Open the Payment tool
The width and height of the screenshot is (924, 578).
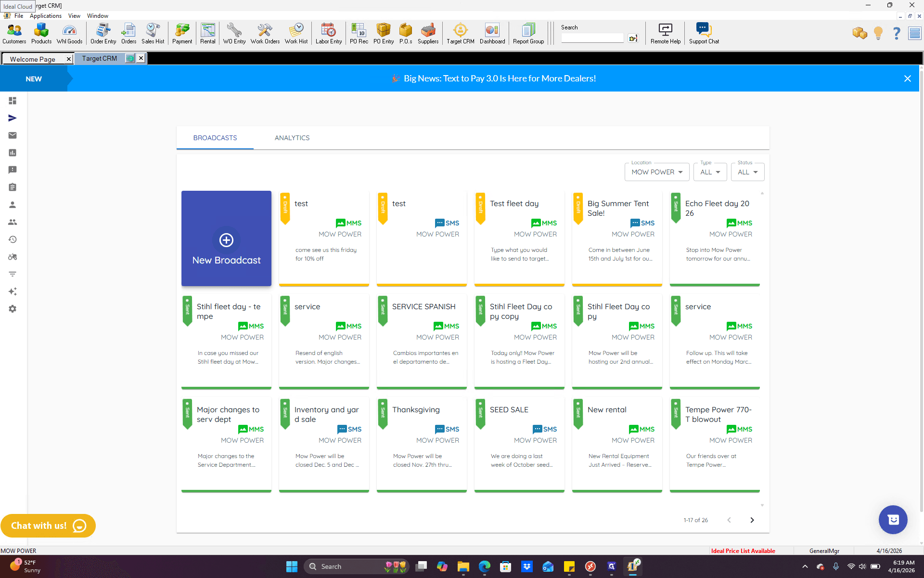tap(182, 33)
